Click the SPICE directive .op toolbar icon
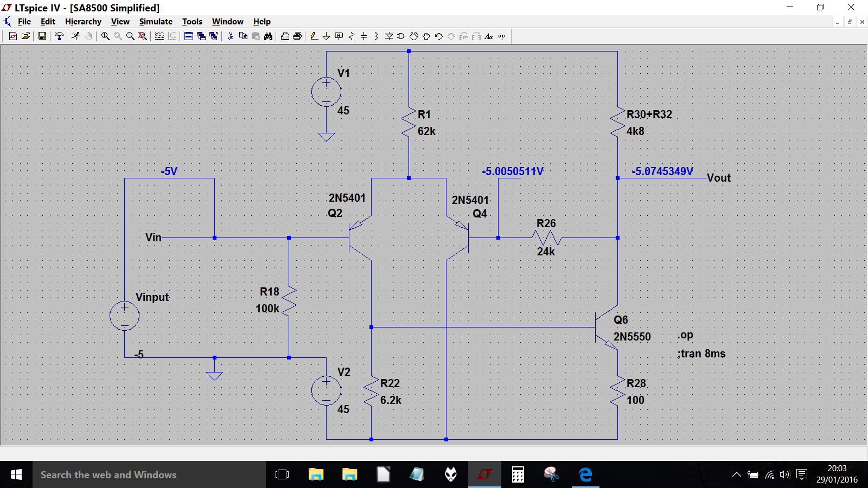This screenshot has width=868, height=488. (x=501, y=36)
